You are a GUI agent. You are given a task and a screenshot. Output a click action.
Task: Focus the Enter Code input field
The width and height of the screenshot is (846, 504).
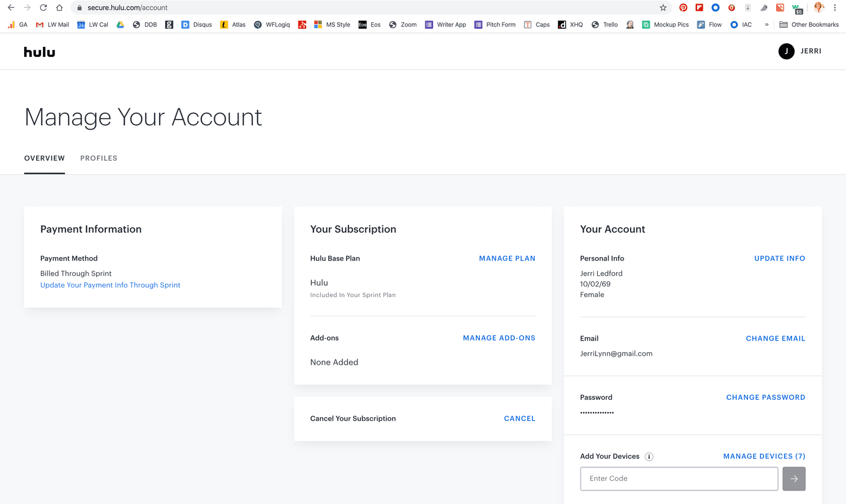tap(678, 479)
